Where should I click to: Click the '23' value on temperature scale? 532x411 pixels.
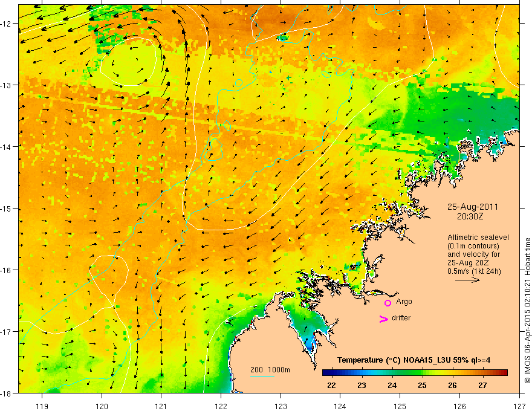coord(362,385)
